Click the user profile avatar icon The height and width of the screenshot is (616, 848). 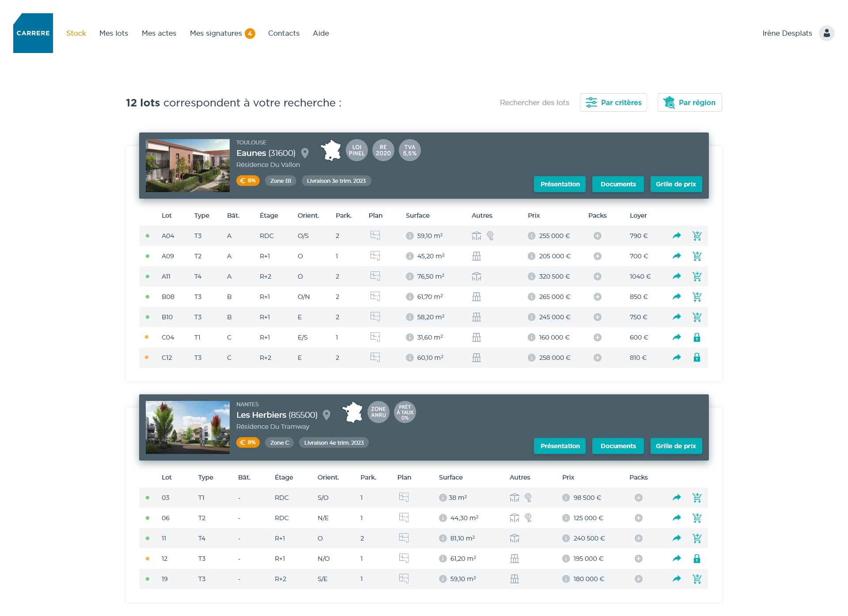pyautogui.click(x=826, y=33)
